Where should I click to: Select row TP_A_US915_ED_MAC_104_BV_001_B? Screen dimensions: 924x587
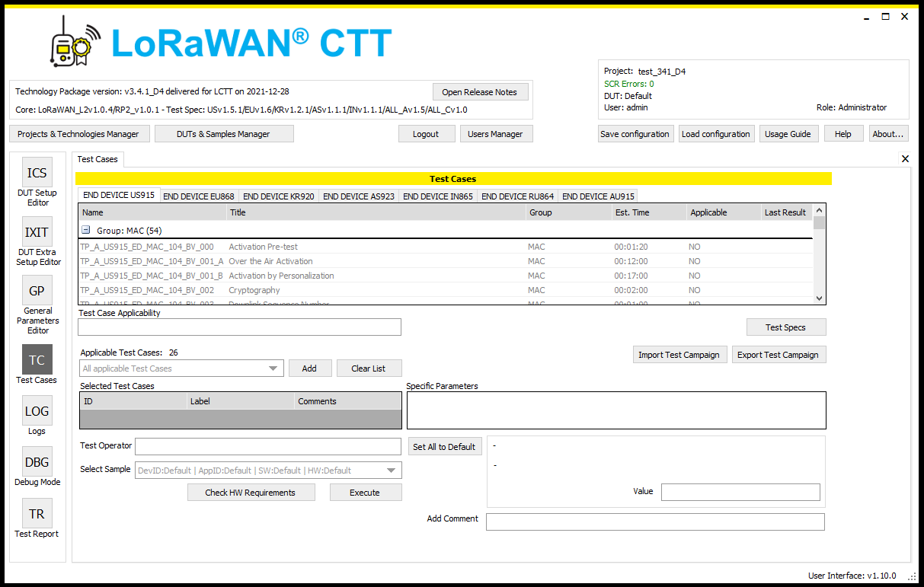click(x=446, y=276)
